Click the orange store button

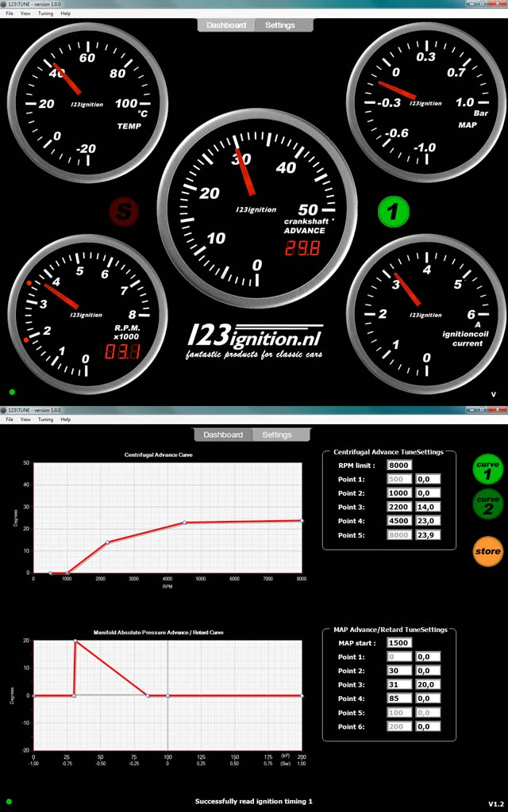coord(488,551)
